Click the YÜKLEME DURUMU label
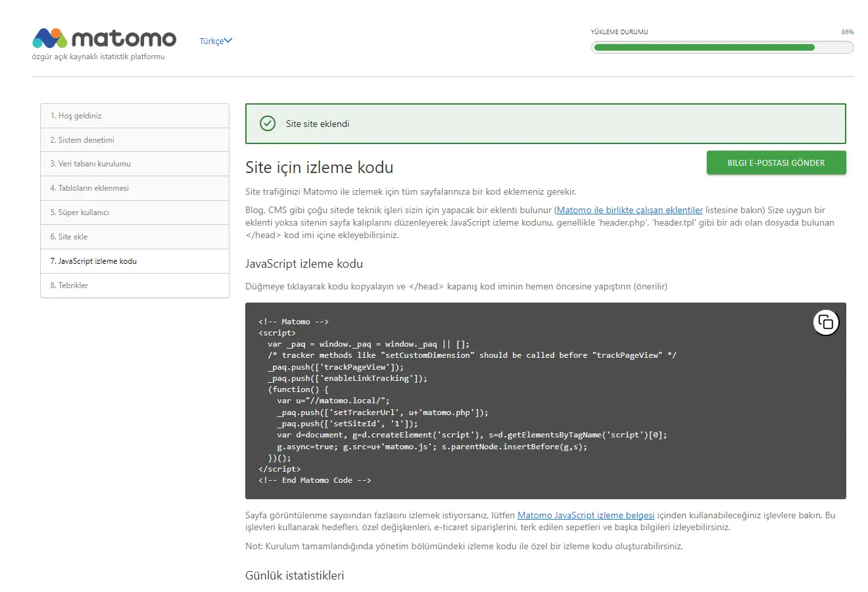The height and width of the screenshot is (592, 868). [x=619, y=32]
